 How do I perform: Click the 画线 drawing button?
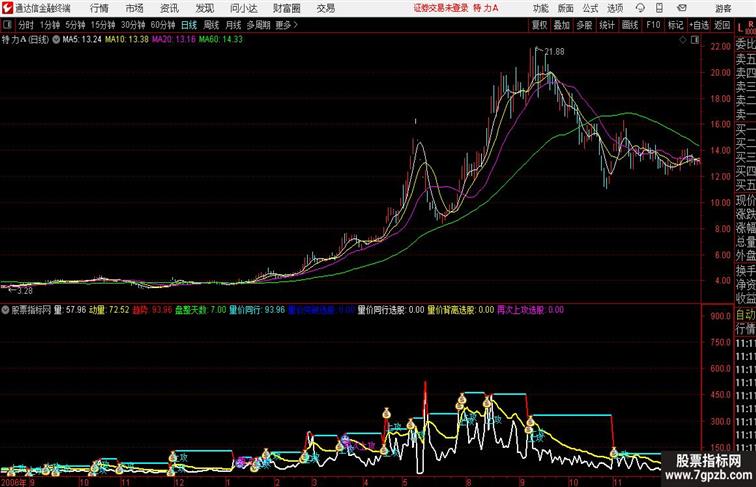(630, 25)
